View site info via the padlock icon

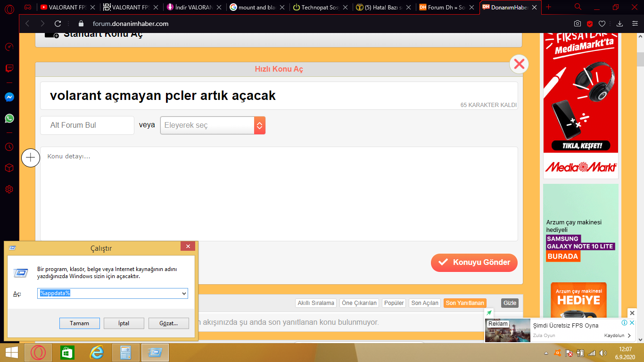[81, 24]
